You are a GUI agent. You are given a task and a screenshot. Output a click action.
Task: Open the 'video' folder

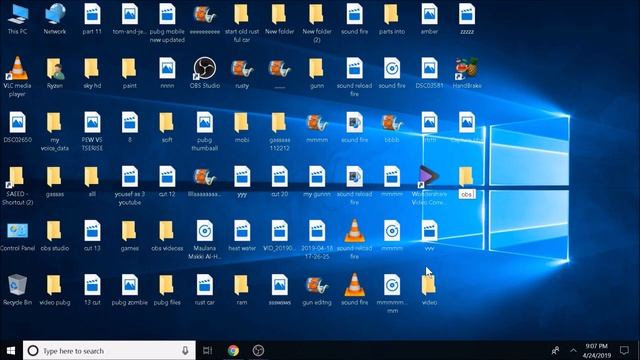(x=429, y=290)
